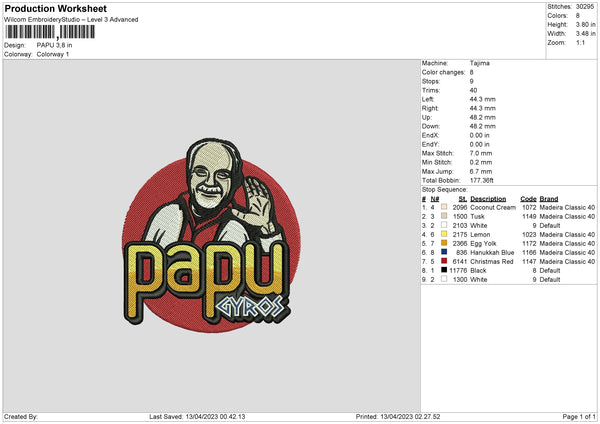The width and height of the screenshot is (600, 424).
Task: Click the stitch count '6141' for Christmas Red
Action: pyautogui.click(x=460, y=261)
